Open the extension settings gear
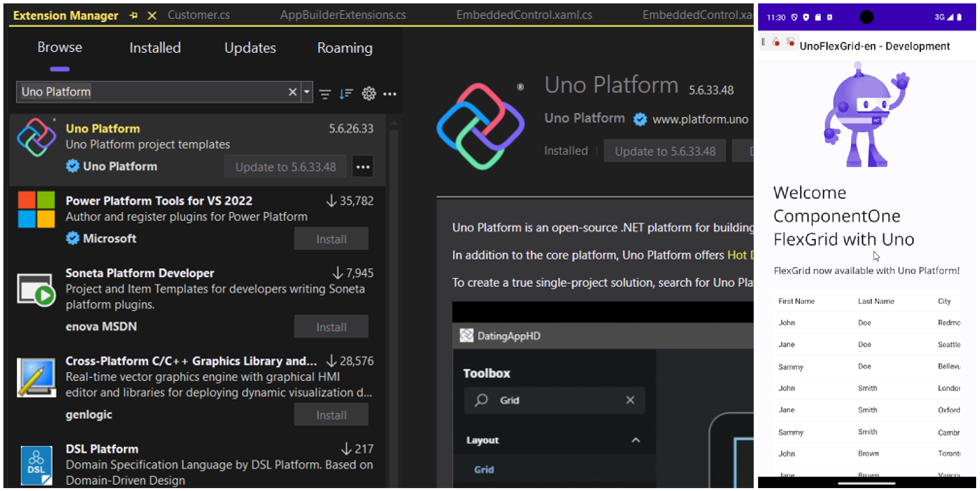Image resolution: width=980 pixels, height=491 pixels. 369,93
